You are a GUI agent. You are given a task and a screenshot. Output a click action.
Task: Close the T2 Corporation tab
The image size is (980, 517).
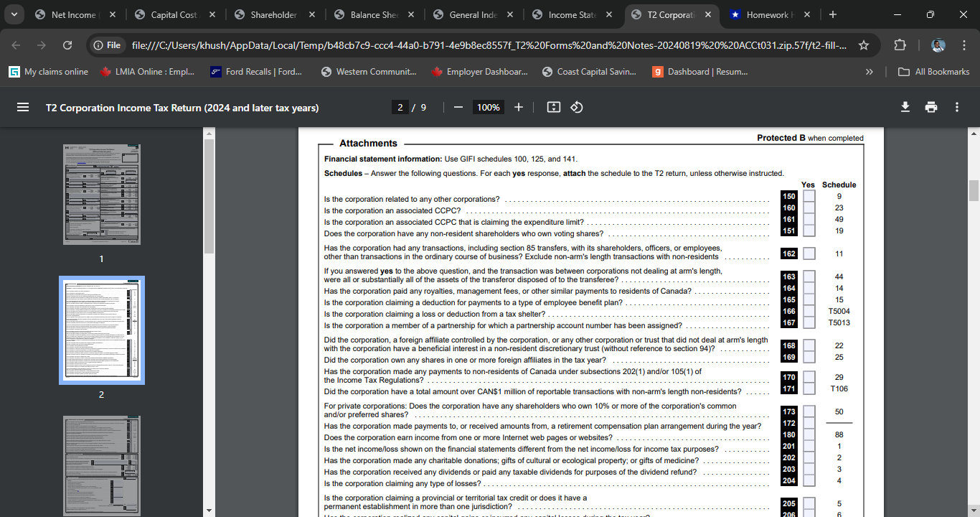pos(708,14)
